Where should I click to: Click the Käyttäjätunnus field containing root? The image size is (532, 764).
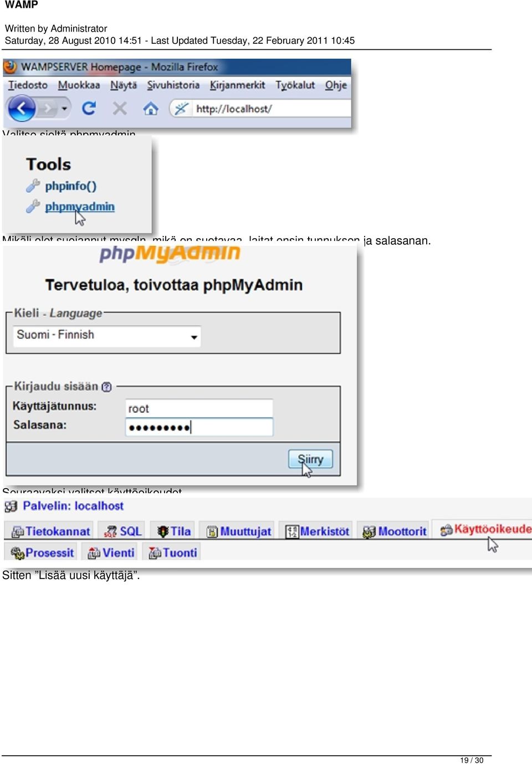(x=199, y=408)
